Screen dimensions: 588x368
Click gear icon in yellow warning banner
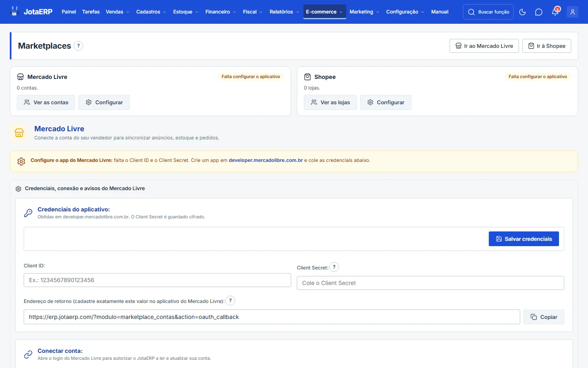click(21, 162)
